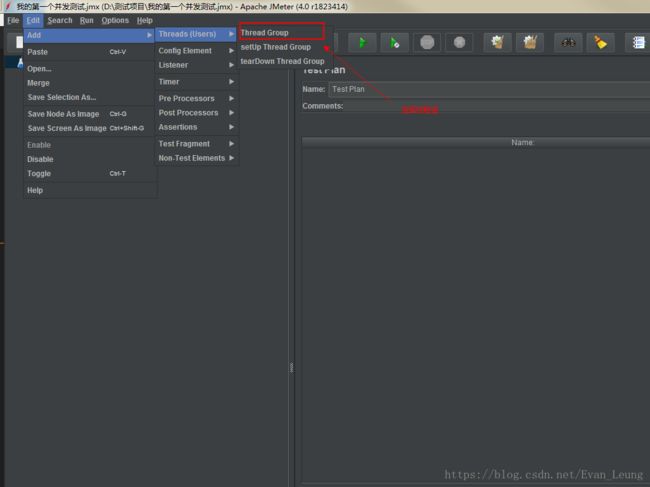Click the Stop test toolbar icon
The width and height of the screenshot is (650, 487).
point(427,42)
